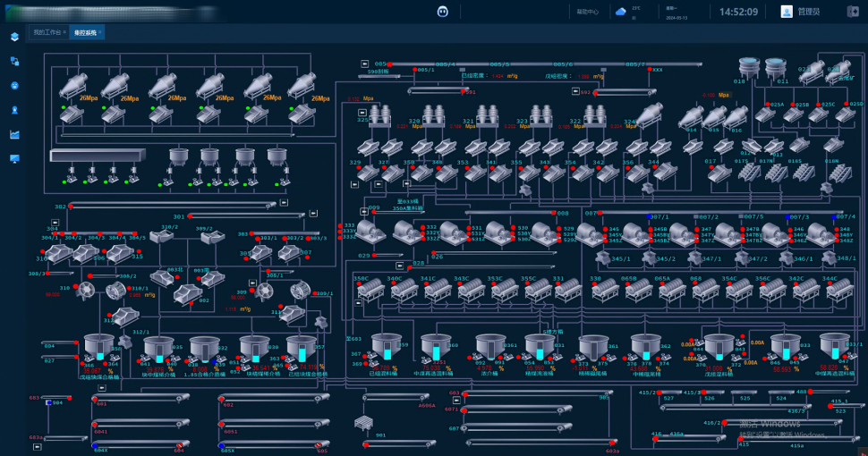Toggle the red indicator on conveyor 601
The image size is (868, 456).
(x=95, y=400)
